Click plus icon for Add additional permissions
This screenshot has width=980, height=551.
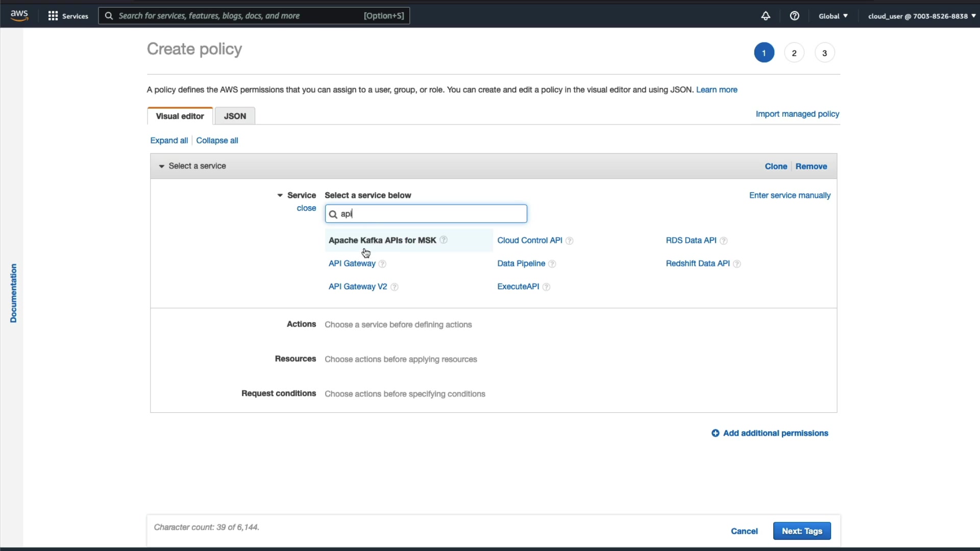pos(715,433)
